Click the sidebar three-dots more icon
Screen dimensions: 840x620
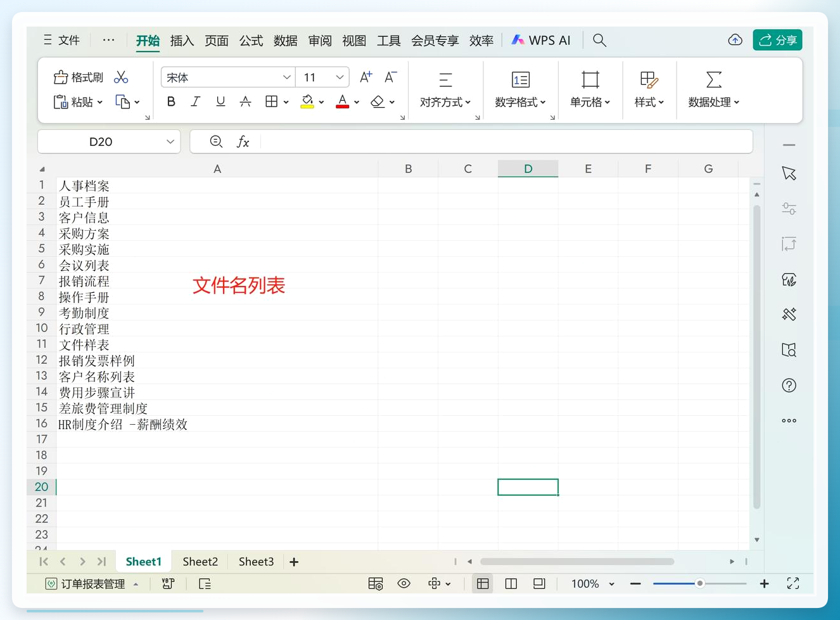pyautogui.click(x=789, y=420)
